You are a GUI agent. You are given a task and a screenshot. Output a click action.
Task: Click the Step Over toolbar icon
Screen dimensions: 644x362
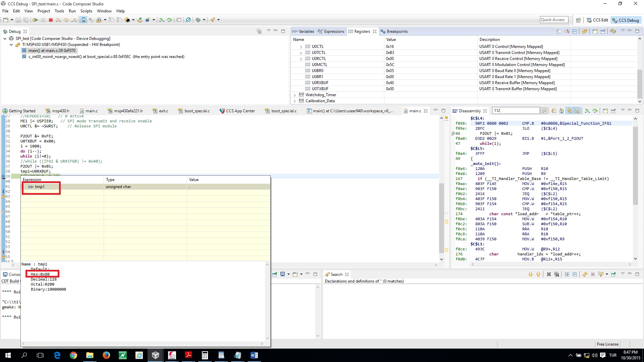click(x=66, y=20)
